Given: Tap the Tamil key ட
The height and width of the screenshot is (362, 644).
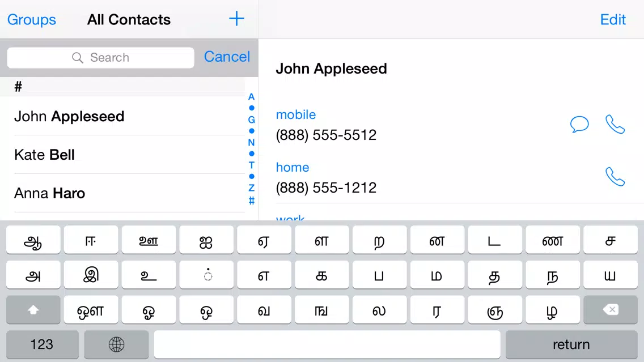Looking at the screenshot, I should (495, 240).
